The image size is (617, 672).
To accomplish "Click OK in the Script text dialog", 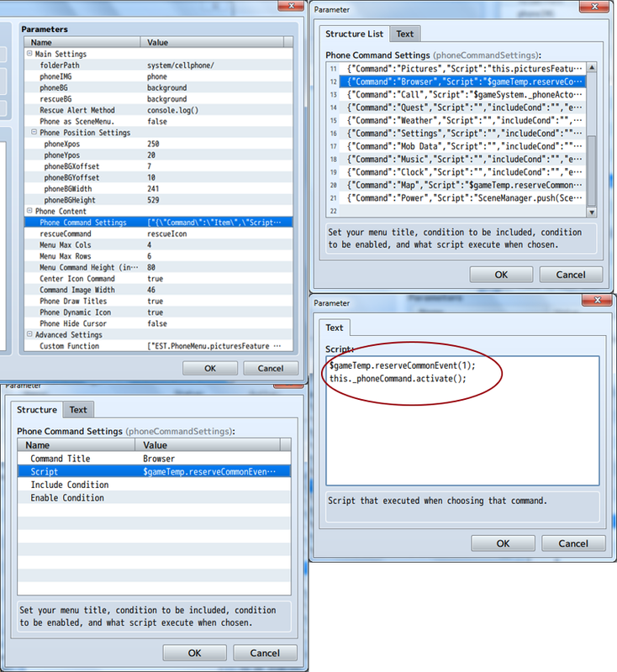I will tap(503, 543).
